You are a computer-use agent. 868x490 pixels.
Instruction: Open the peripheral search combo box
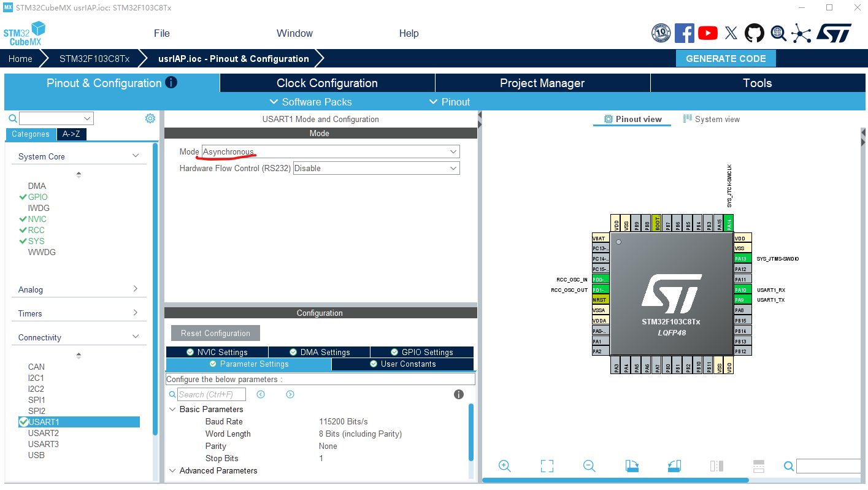point(56,118)
